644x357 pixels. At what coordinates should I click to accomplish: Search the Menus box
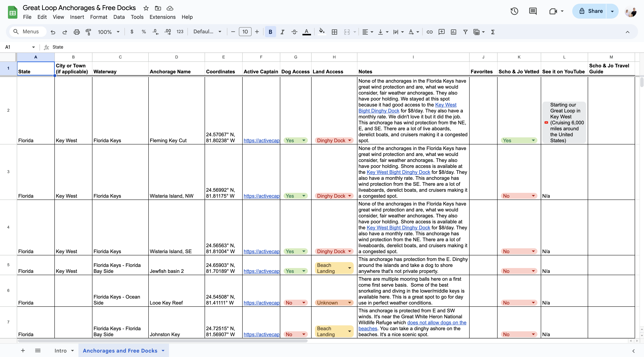click(28, 32)
